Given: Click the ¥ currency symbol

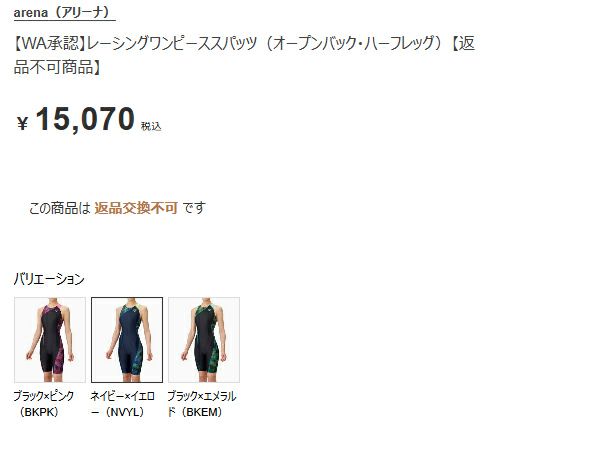Looking at the screenshot, I should 23,123.
